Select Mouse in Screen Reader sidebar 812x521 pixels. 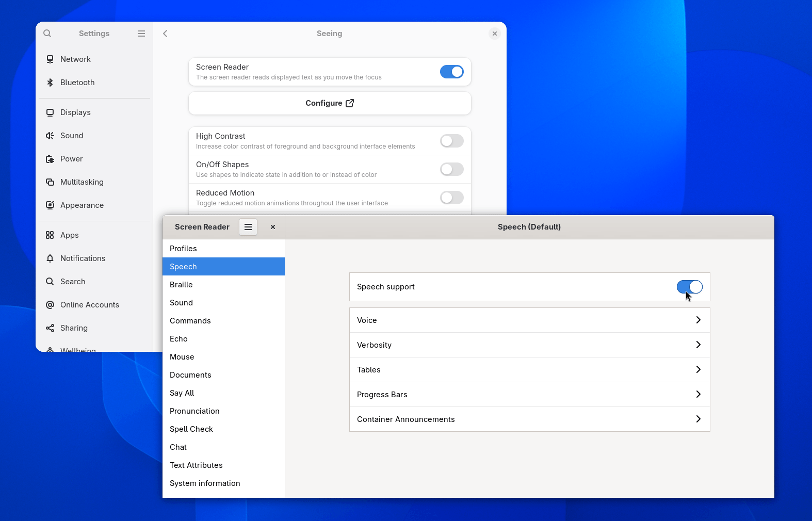tap(223, 357)
